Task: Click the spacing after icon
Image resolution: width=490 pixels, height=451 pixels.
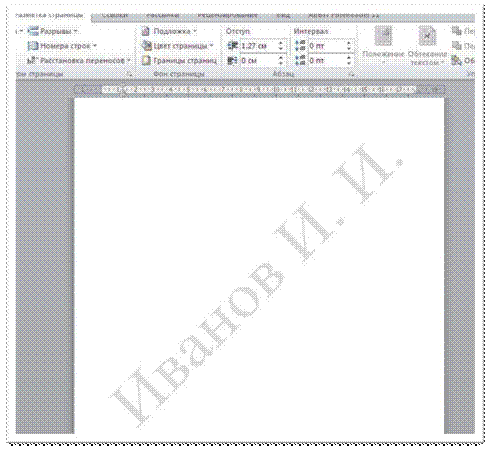Action: coord(300,61)
